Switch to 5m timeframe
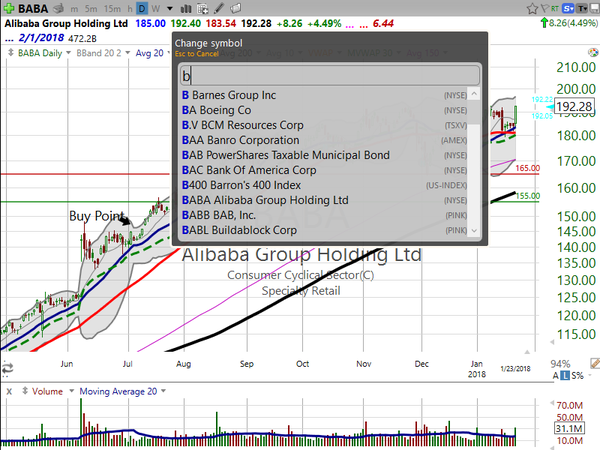 [91, 8]
